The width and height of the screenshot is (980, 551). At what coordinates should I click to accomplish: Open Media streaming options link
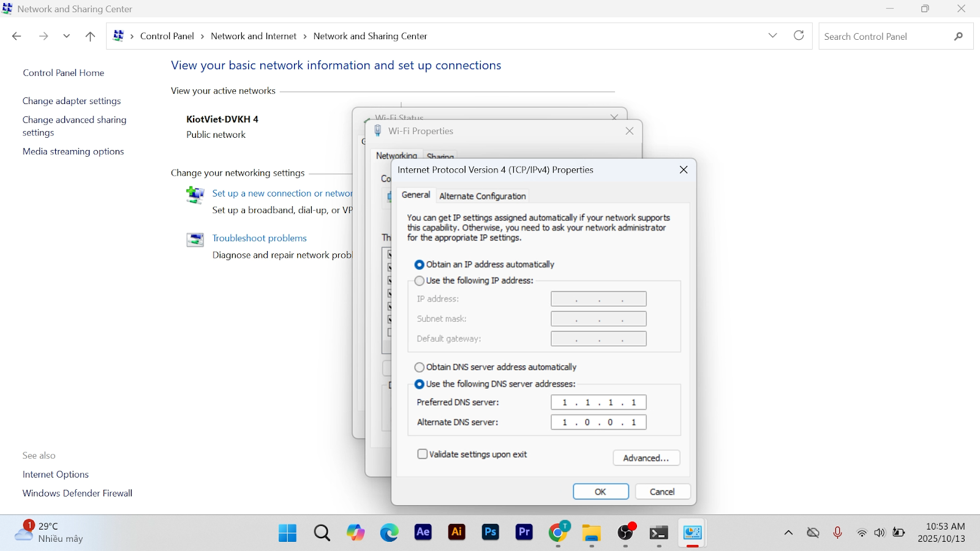click(x=73, y=151)
